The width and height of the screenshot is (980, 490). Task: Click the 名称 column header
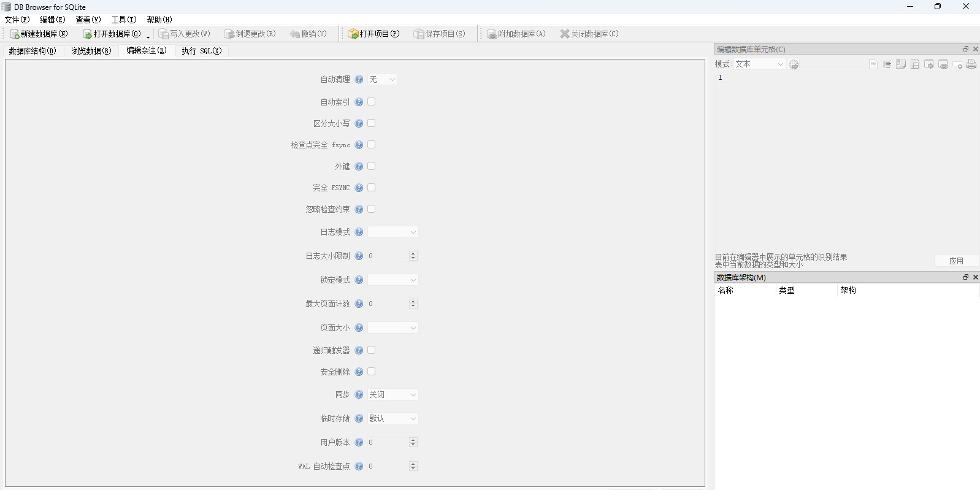[745, 291]
